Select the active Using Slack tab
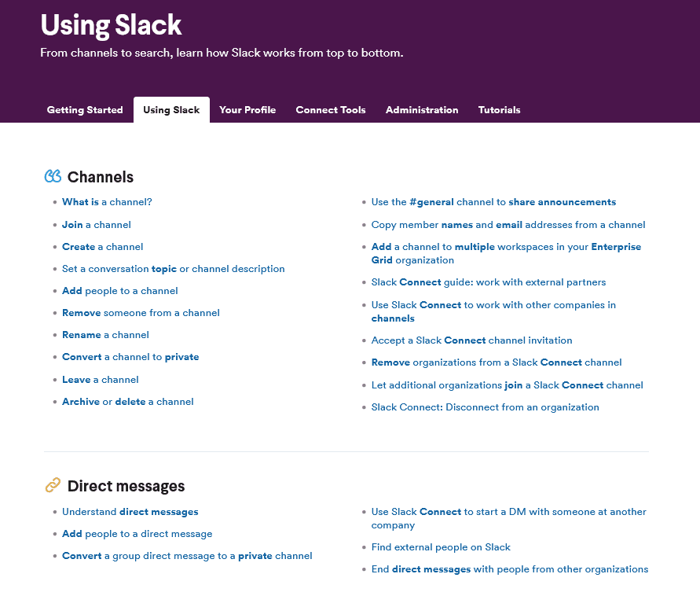The width and height of the screenshot is (700, 596). [171, 110]
